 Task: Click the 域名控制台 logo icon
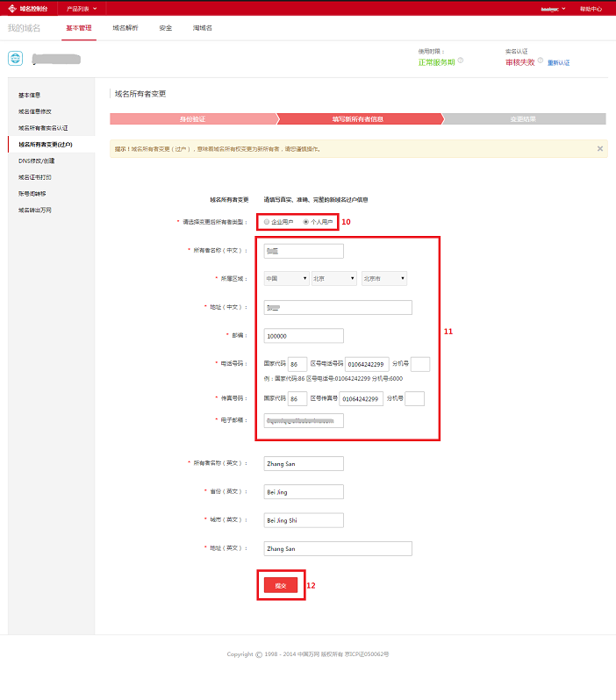click(12, 8)
